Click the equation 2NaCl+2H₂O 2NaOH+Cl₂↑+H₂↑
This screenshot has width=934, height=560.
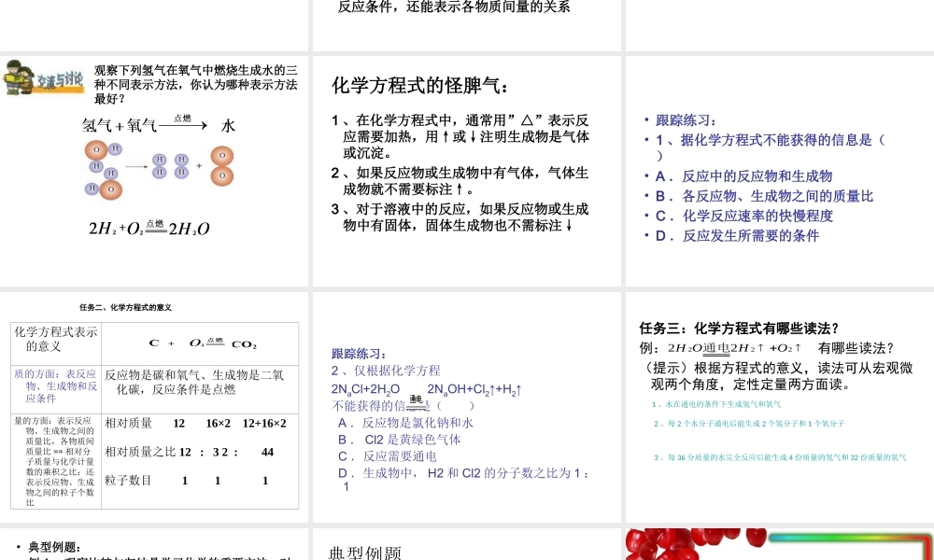pos(427,390)
